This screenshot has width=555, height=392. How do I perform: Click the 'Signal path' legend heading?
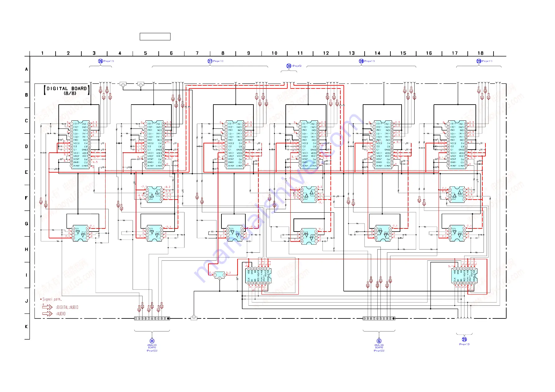point(51,299)
